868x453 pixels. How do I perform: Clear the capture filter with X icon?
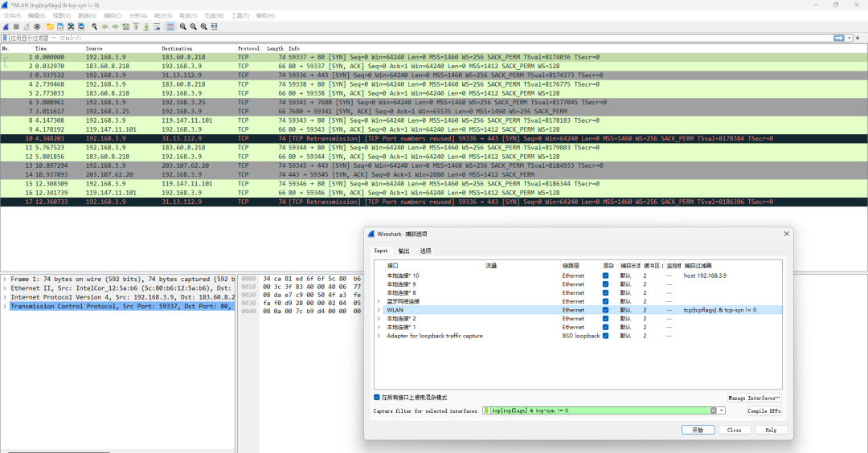713,410
